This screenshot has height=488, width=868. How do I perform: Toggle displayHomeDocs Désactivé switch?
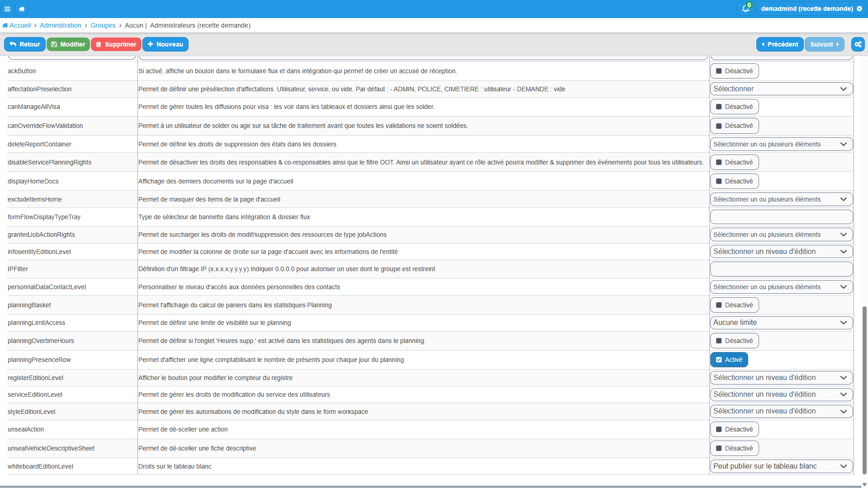pos(735,181)
